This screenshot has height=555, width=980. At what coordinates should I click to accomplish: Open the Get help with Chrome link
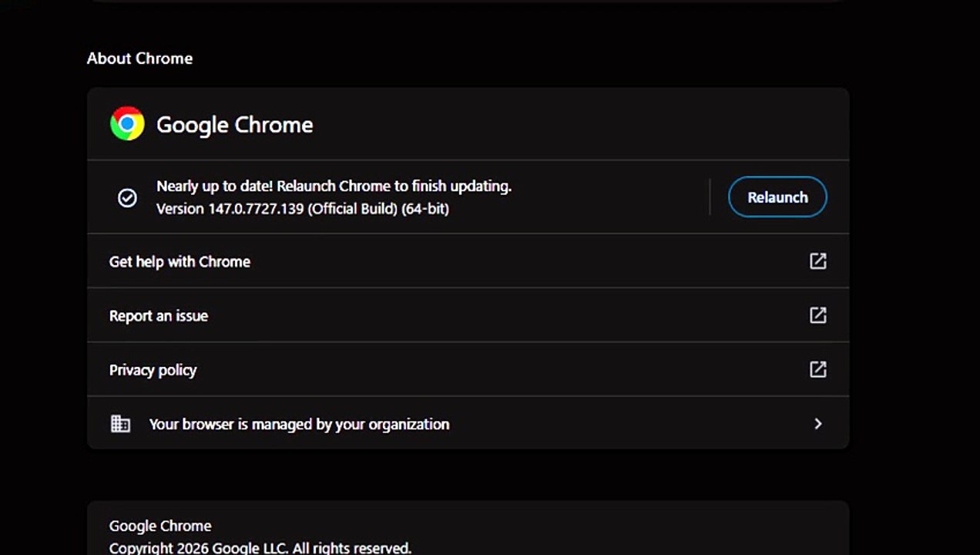click(468, 261)
